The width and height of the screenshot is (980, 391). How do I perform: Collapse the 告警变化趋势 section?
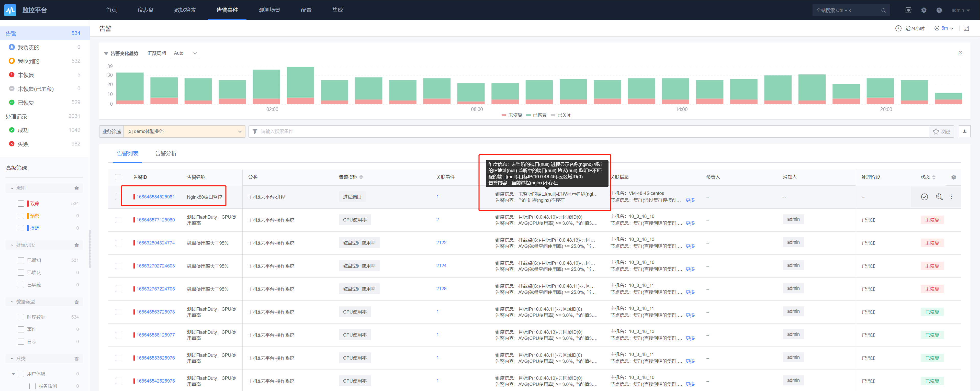point(106,54)
